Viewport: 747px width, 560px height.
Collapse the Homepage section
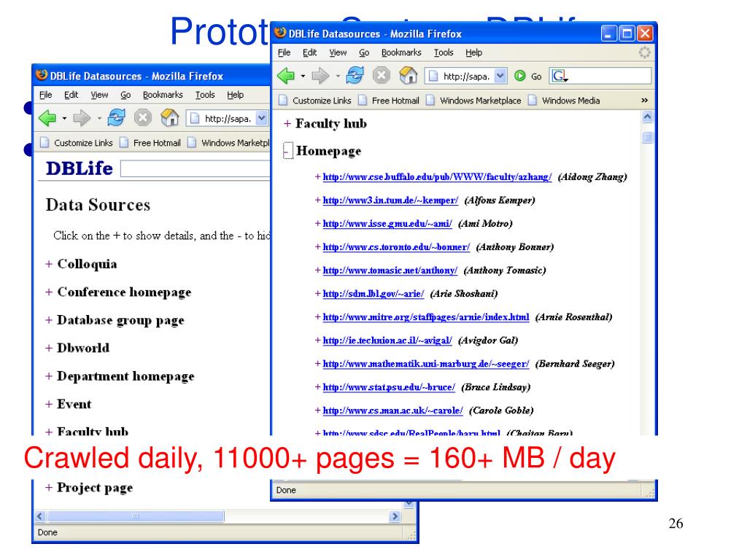coord(287,151)
